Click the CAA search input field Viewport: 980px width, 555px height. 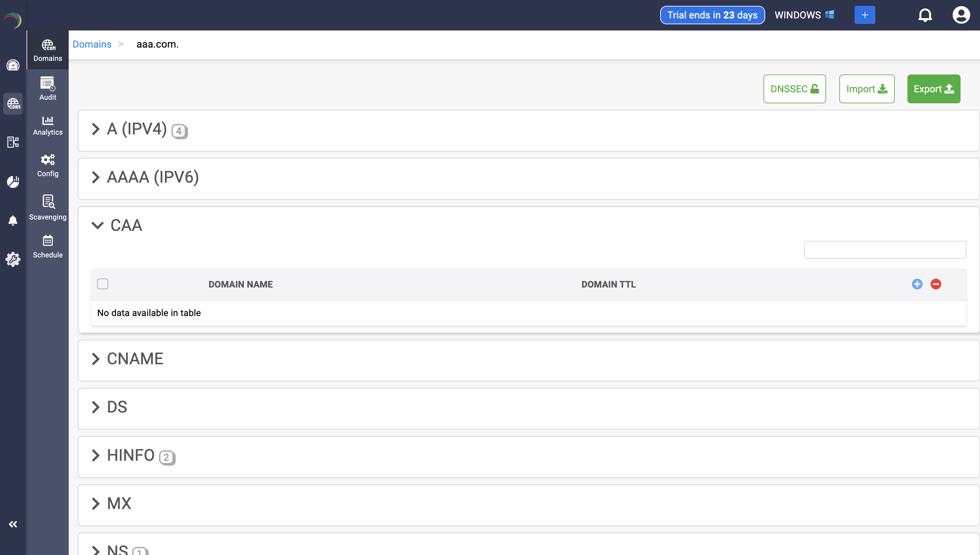885,250
